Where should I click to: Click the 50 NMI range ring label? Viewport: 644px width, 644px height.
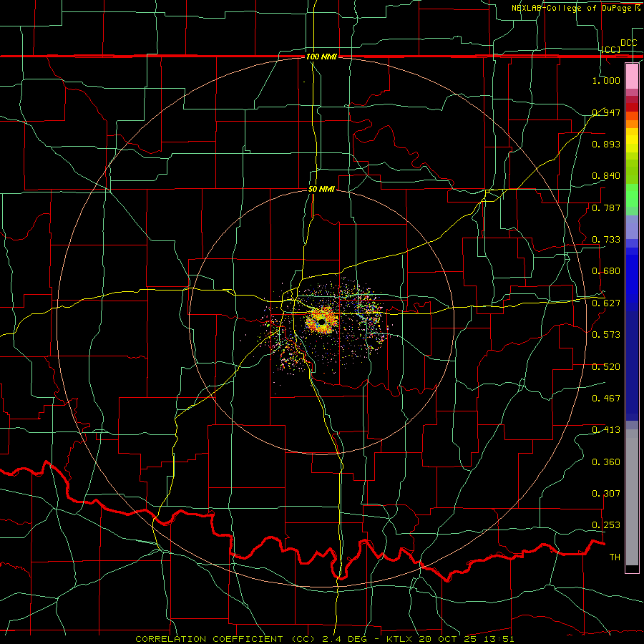point(321,190)
